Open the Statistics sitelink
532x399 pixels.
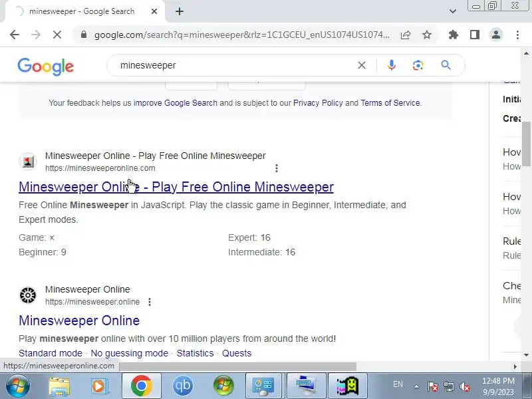pos(195,353)
